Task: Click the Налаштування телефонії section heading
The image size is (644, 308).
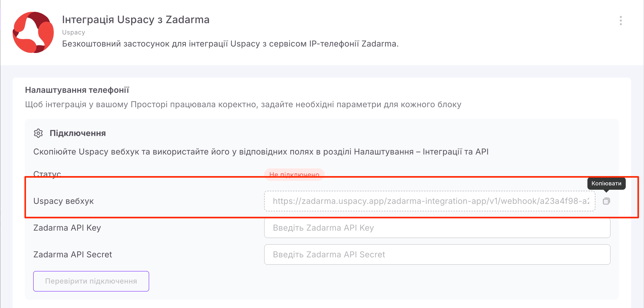Action: (x=77, y=90)
